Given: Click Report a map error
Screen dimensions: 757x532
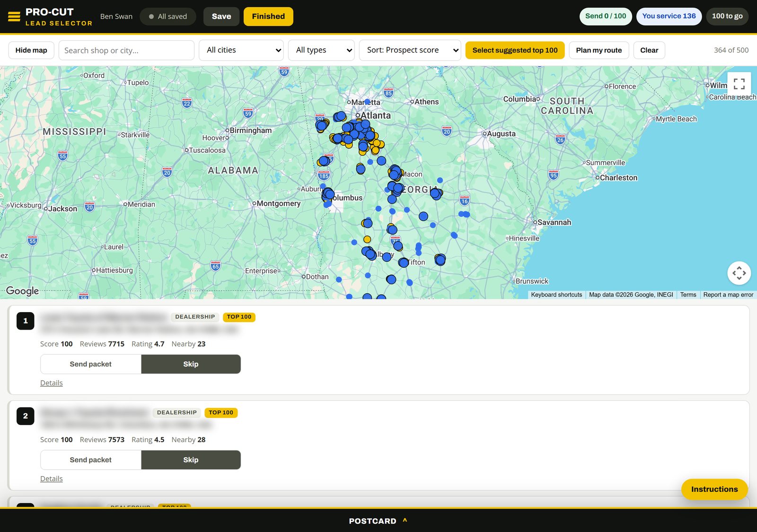Looking at the screenshot, I should point(728,295).
